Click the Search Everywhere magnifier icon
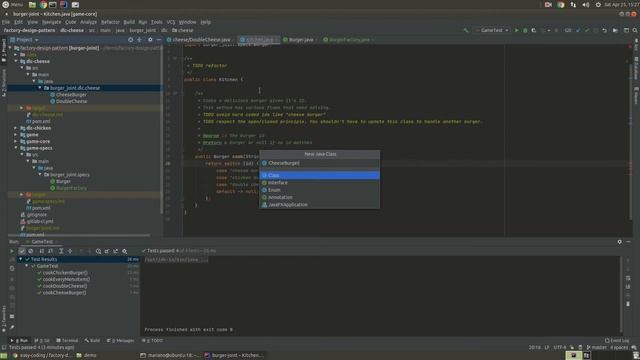This screenshot has width=640, height=360. [635, 30]
